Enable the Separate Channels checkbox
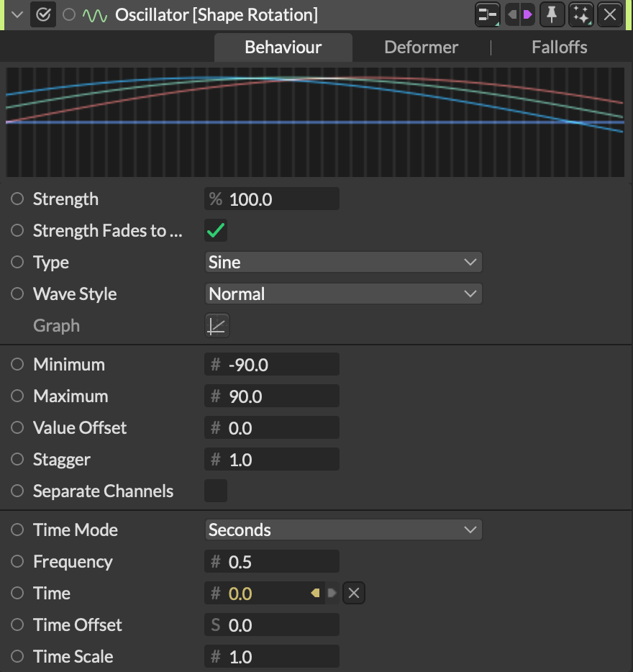 coord(216,491)
